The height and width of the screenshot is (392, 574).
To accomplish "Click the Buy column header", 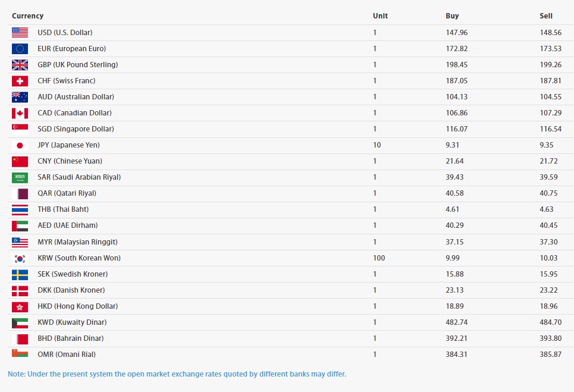I will pos(452,16).
